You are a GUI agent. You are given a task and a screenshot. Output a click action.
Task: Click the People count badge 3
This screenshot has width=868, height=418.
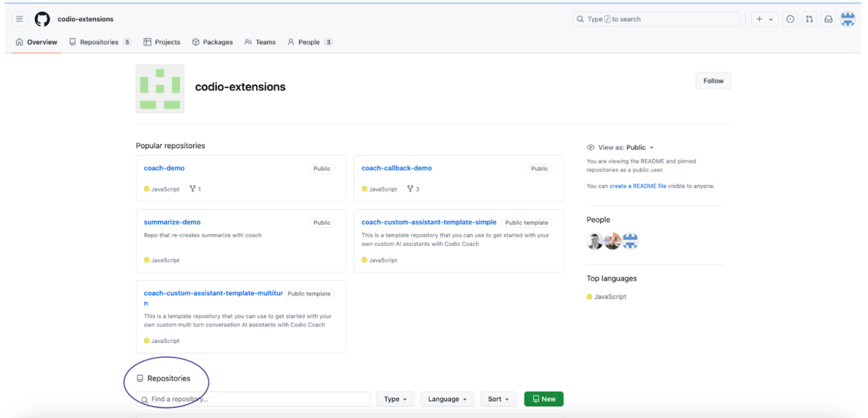click(328, 42)
